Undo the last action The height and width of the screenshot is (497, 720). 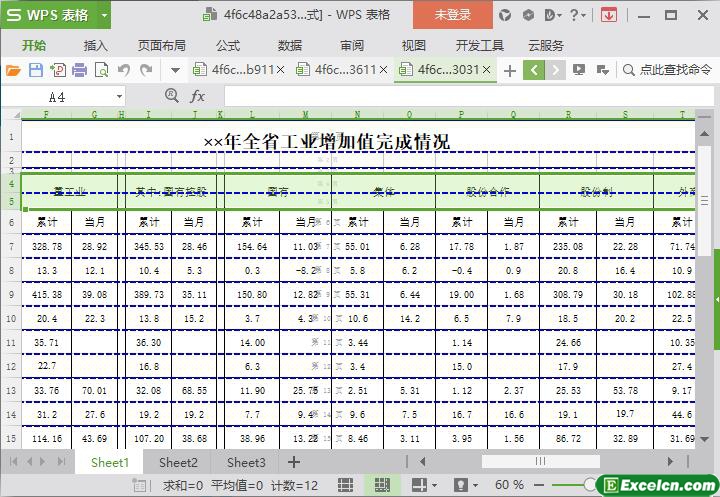click(x=124, y=70)
